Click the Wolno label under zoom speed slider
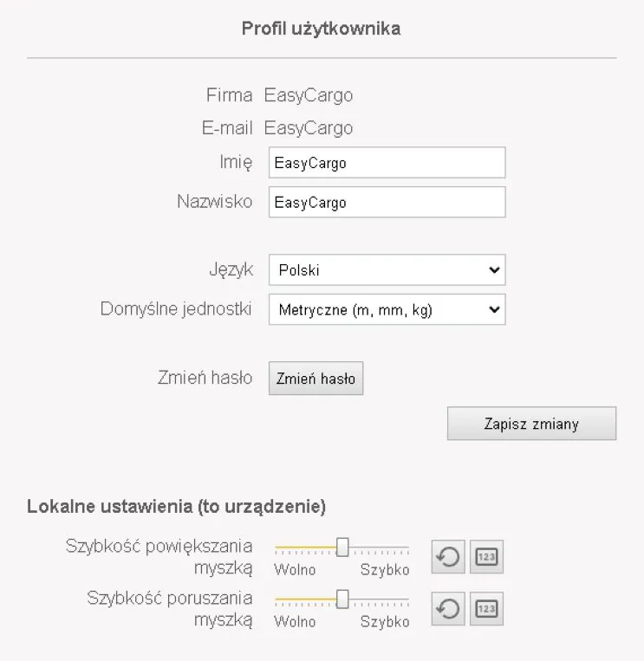The width and height of the screenshot is (644, 661). [295, 570]
